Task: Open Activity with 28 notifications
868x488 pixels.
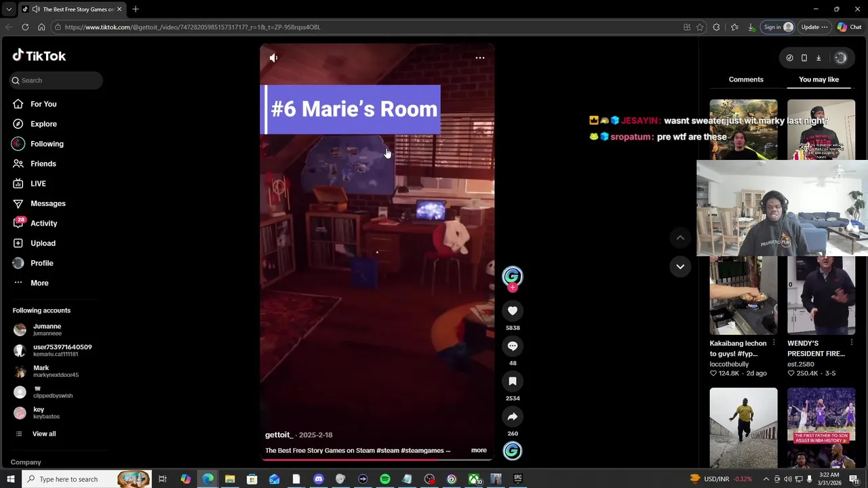Action: (44, 223)
